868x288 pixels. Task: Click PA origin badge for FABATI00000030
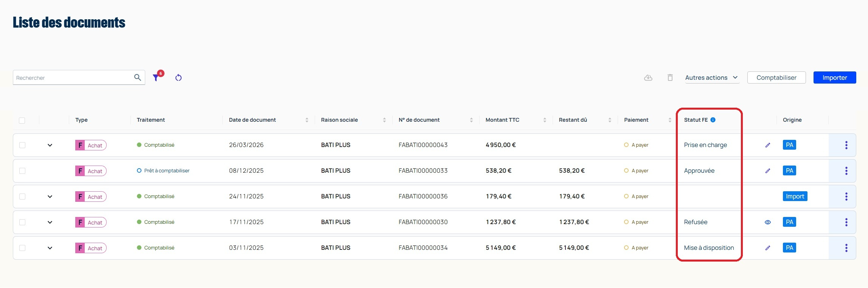click(789, 222)
